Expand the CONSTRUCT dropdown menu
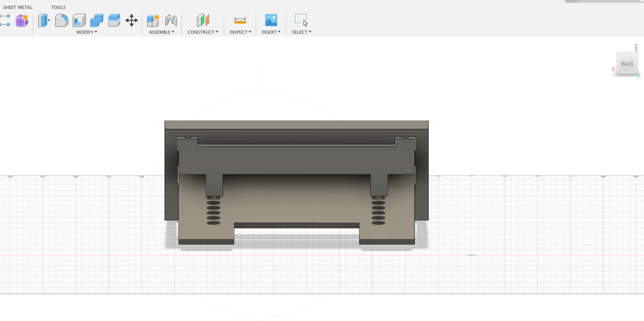 (203, 32)
